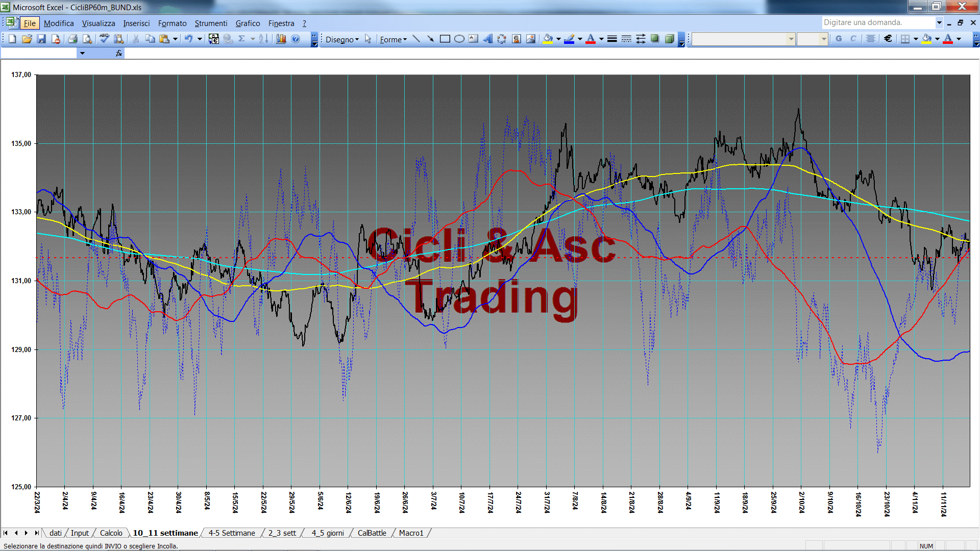Click the Euro conversion icon

(x=214, y=39)
